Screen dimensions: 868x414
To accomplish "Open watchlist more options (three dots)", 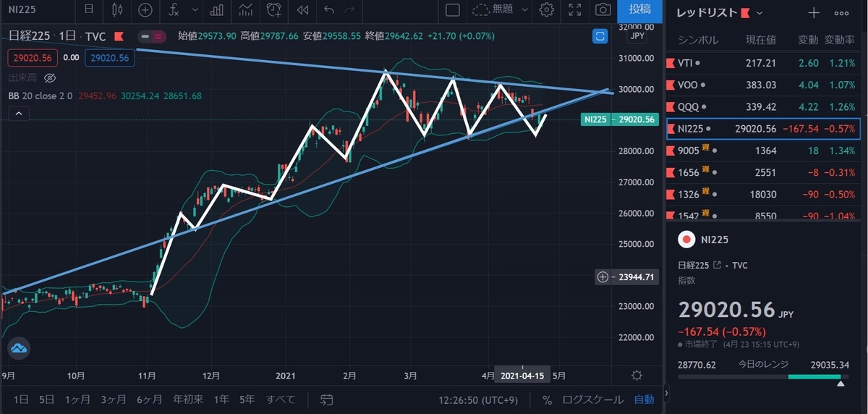I will (841, 12).
